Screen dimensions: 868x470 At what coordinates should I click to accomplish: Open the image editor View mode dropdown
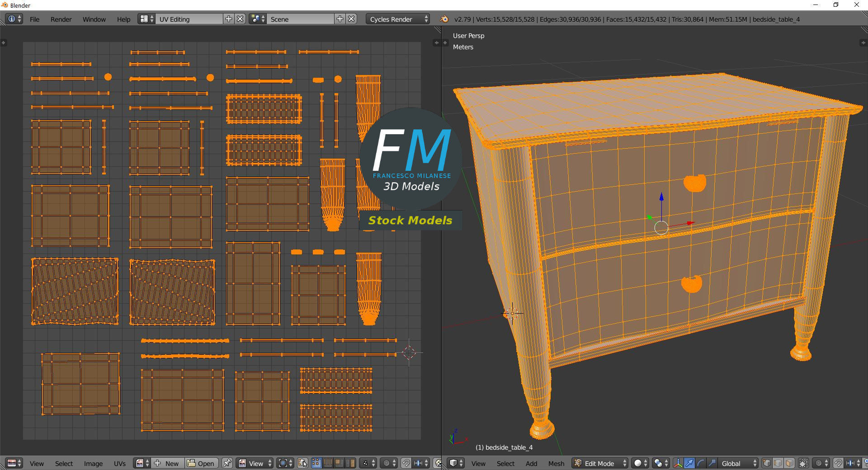click(x=255, y=463)
